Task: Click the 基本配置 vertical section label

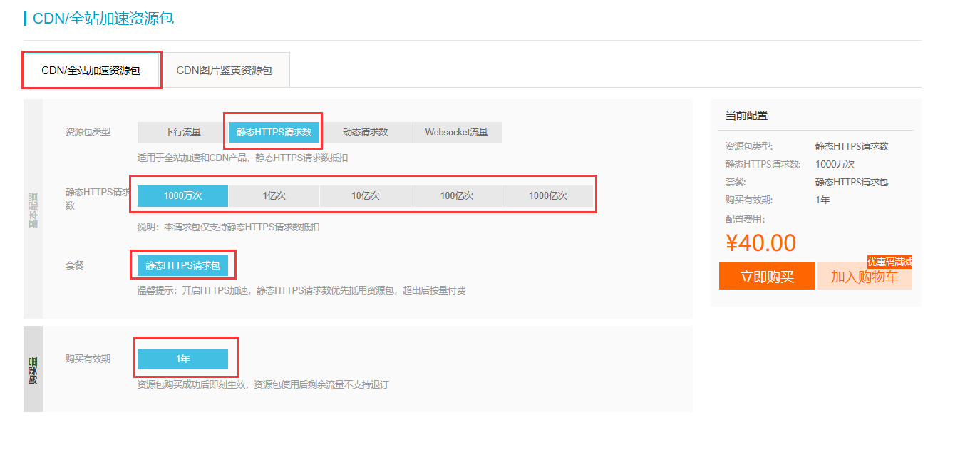Action: click(x=33, y=209)
